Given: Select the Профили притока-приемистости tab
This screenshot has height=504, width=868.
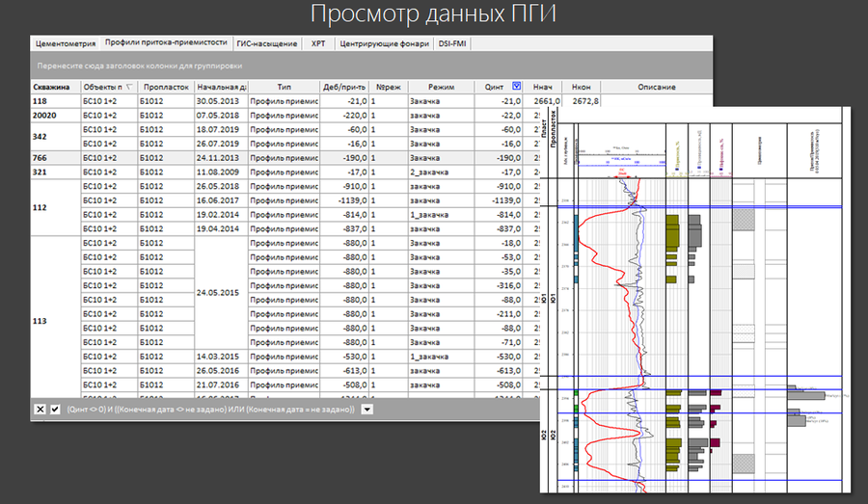Looking at the screenshot, I should 166,42.
